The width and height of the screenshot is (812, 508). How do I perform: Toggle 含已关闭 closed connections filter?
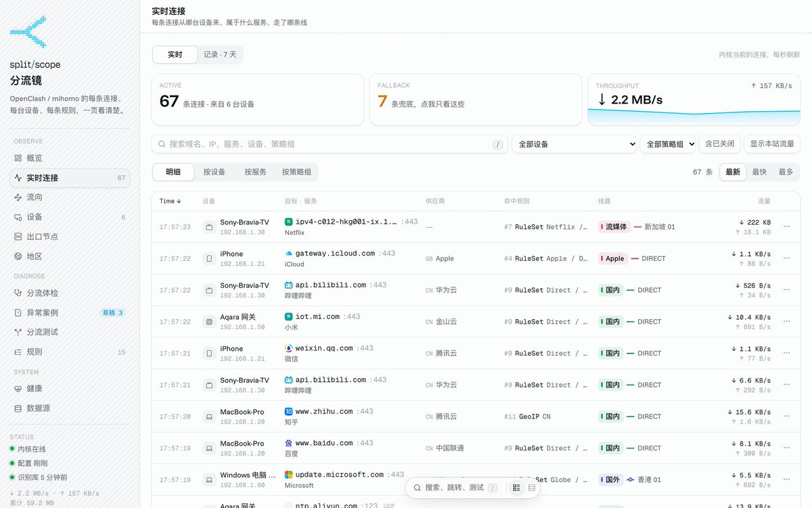coord(719,144)
